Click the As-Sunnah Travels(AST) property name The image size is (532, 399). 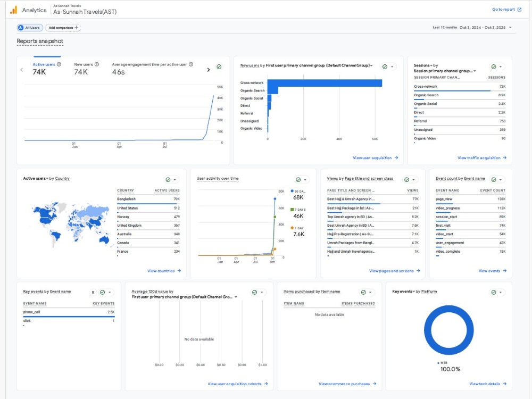(x=85, y=12)
